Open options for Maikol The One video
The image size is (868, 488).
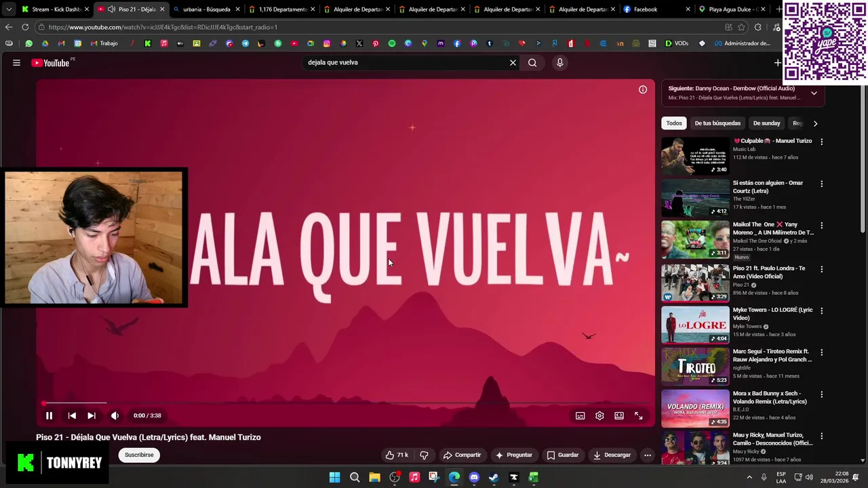click(821, 225)
